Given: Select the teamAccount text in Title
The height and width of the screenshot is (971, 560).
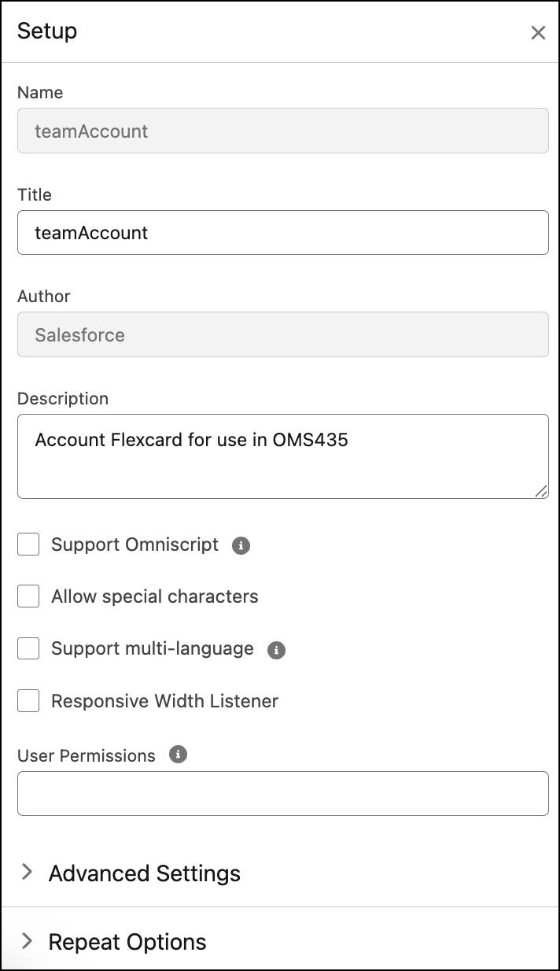Looking at the screenshot, I should pos(90,232).
